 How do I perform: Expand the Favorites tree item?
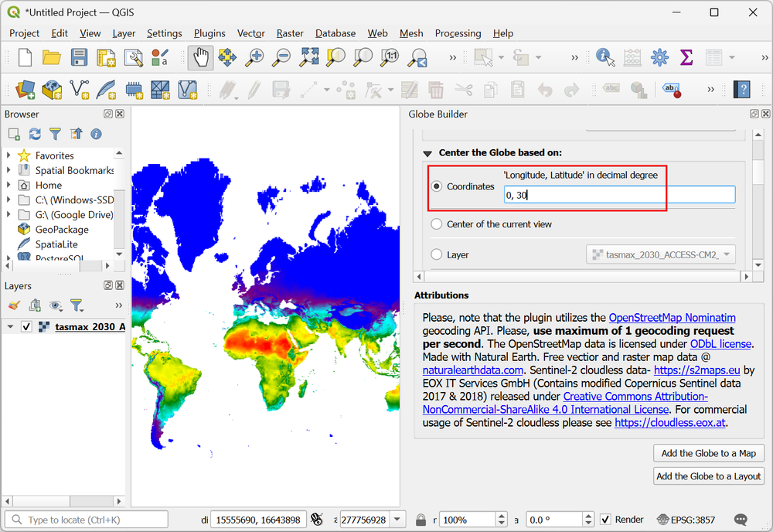(9, 155)
